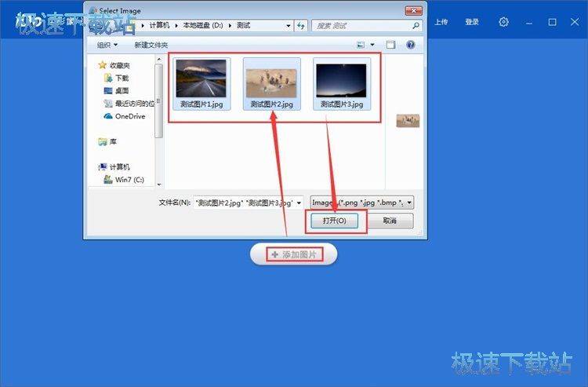
Task: Click the search magnifier icon
Action: 416,26
